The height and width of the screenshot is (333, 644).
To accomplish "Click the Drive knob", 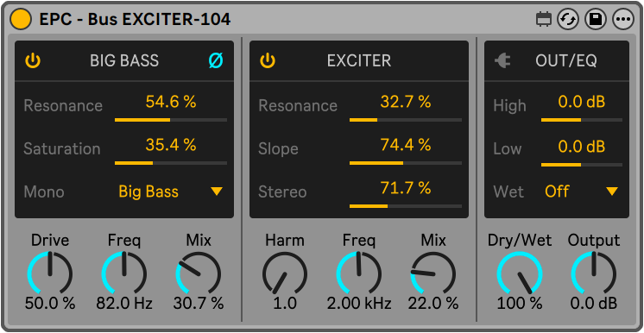I will (50, 273).
